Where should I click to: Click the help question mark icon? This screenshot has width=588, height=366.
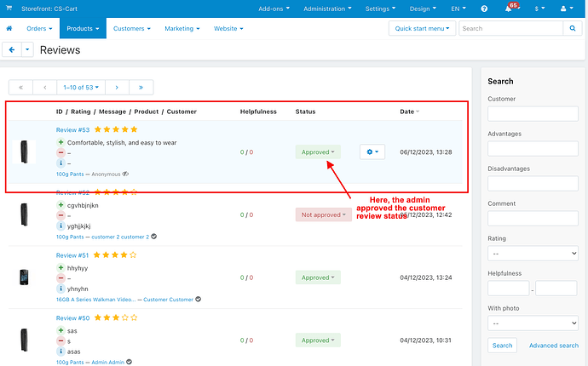[484, 9]
